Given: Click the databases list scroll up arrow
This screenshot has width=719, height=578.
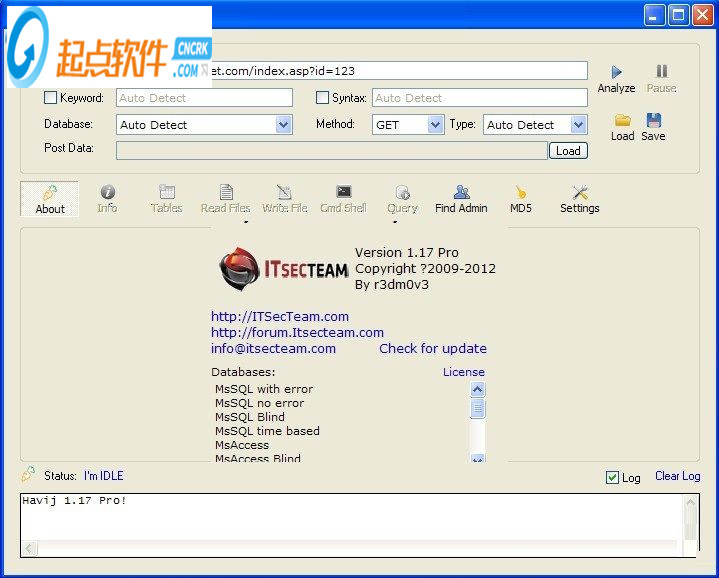Looking at the screenshot, I should pos(477,390).
